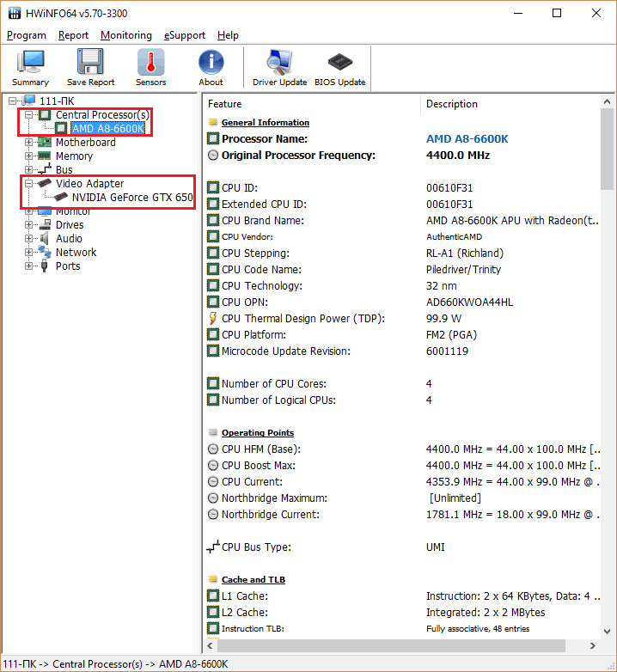Click the Video Adapter card icon

pos(44,183)
